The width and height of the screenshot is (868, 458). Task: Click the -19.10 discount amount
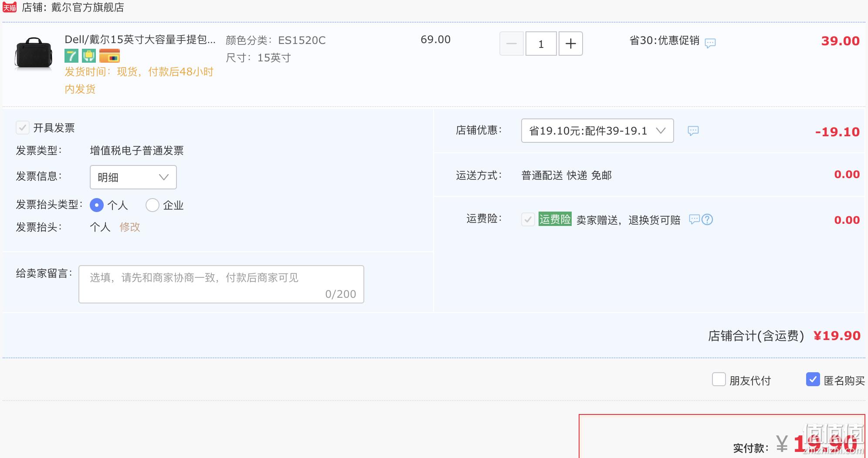coord(837,132)
